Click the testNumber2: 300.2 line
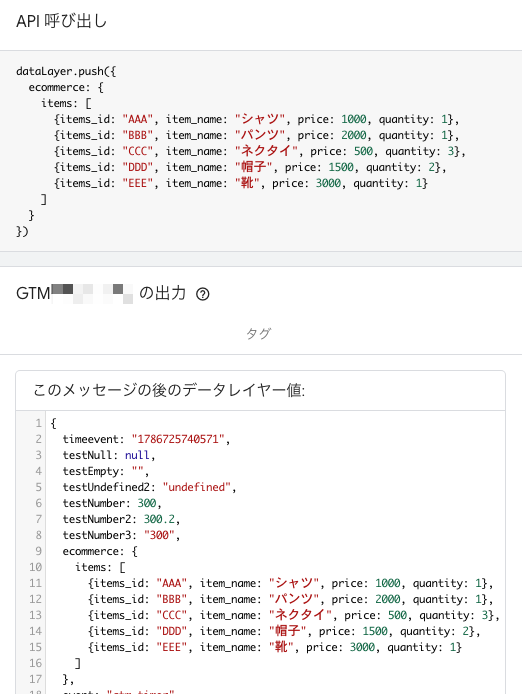 click(121, 519)
